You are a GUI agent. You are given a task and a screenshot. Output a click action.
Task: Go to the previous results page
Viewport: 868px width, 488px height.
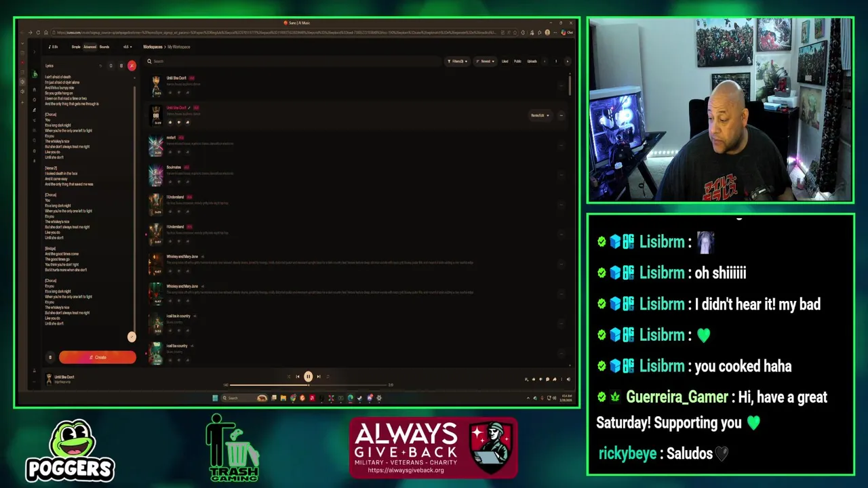point(545,61)
